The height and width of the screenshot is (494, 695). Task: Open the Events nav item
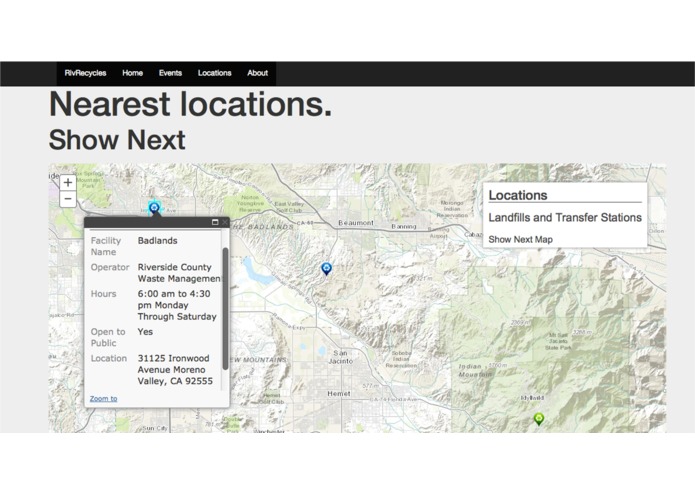[170, 73]
